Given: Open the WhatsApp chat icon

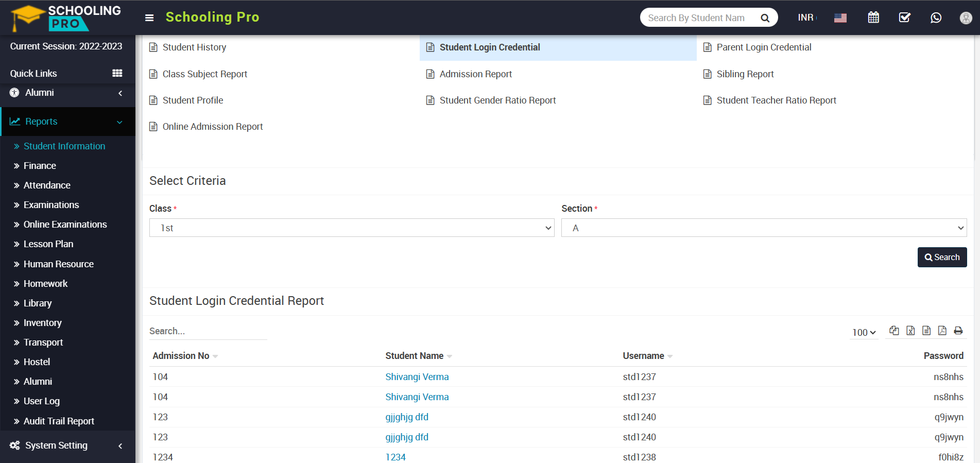Looking at the screenshot, I should [x=936, y=18].
